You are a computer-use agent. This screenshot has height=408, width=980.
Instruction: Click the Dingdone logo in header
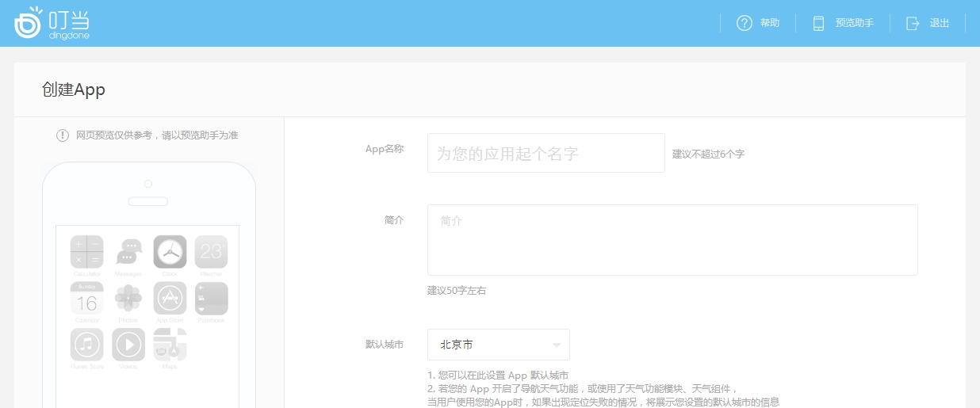point(52,22)
